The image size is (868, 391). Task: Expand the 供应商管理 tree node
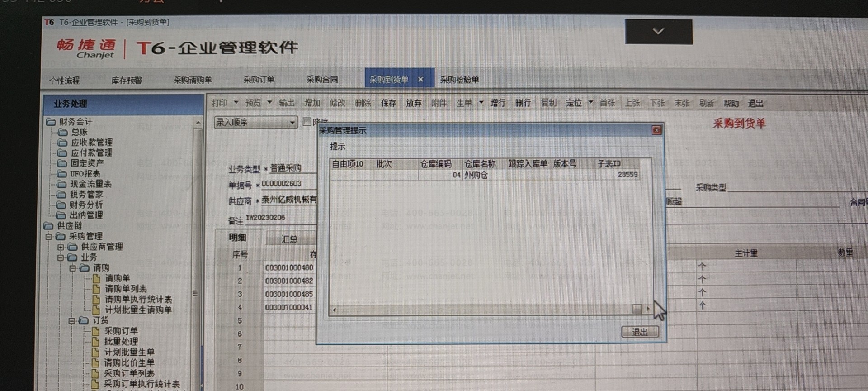[x=61, y=247]
